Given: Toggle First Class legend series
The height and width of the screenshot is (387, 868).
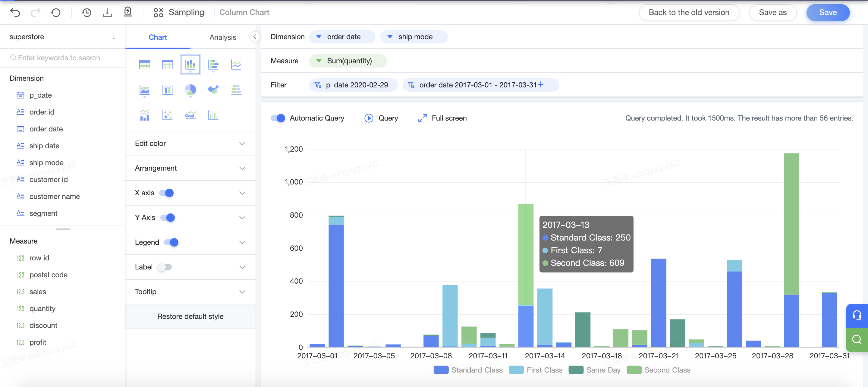Looking at the screenshot, I should (536, 370).
